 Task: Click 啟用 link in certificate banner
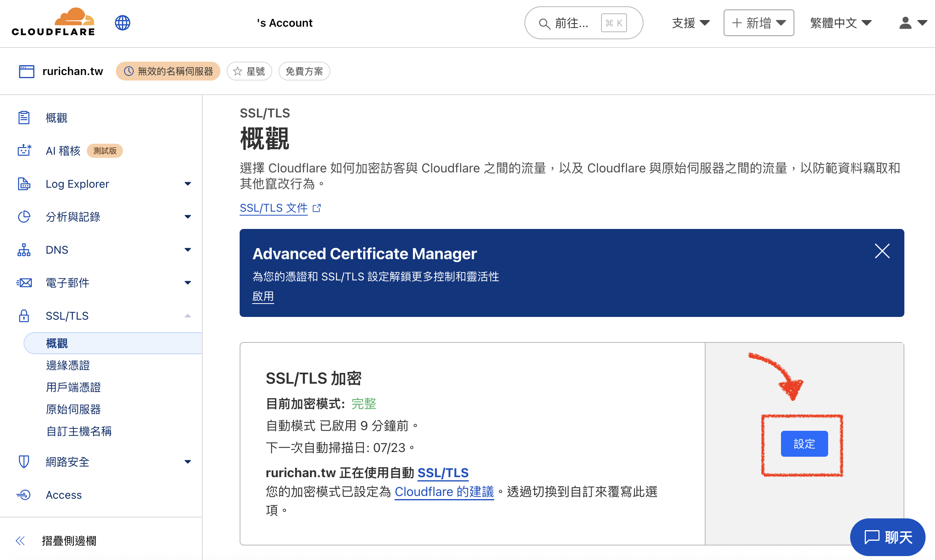pos(263,296)
